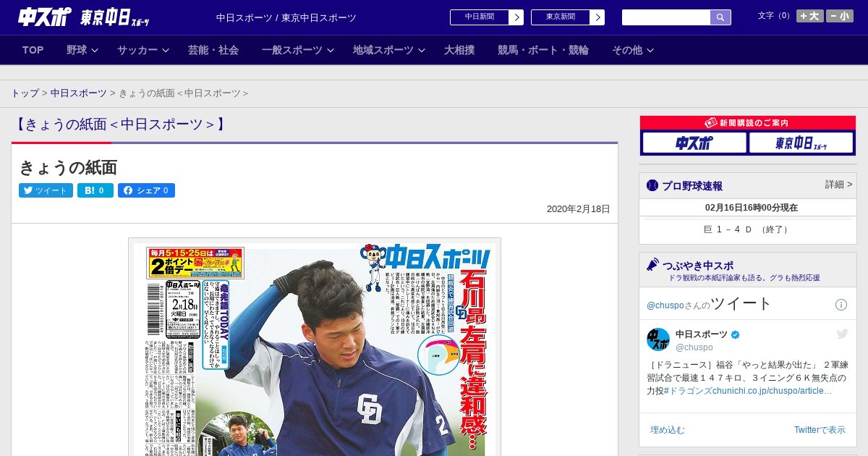868x456 pixels.
Task: Click score 巨 1－4 D （終了）
Action: (747, 229)
